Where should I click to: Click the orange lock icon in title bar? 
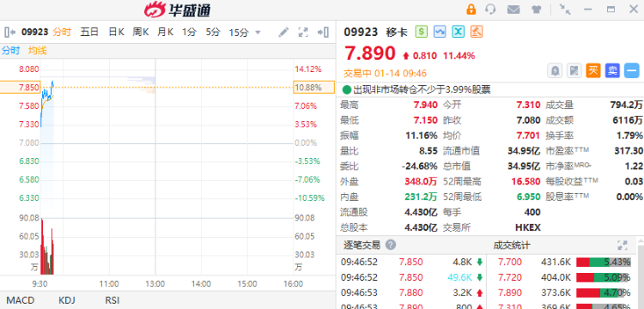[x=471, y=9]
